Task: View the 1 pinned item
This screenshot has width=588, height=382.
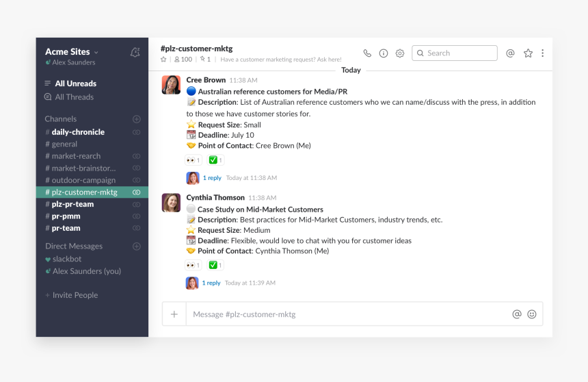Action: pos(205,60)
